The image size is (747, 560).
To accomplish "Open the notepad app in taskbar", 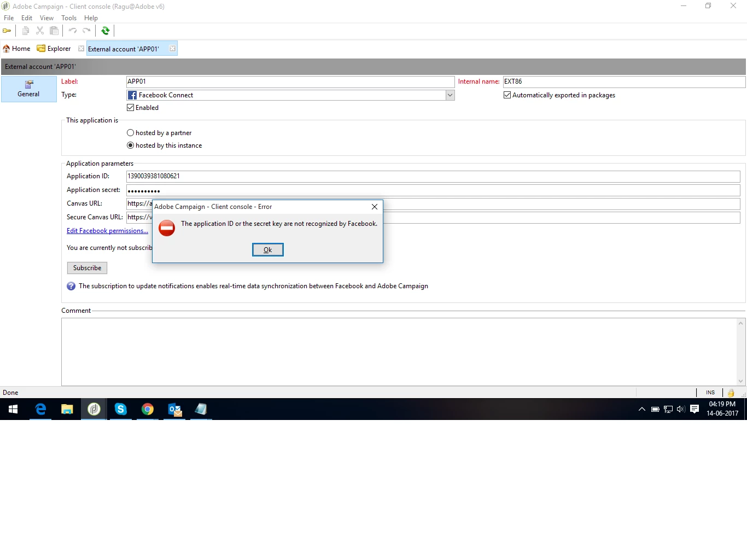I will coord(201,409).
